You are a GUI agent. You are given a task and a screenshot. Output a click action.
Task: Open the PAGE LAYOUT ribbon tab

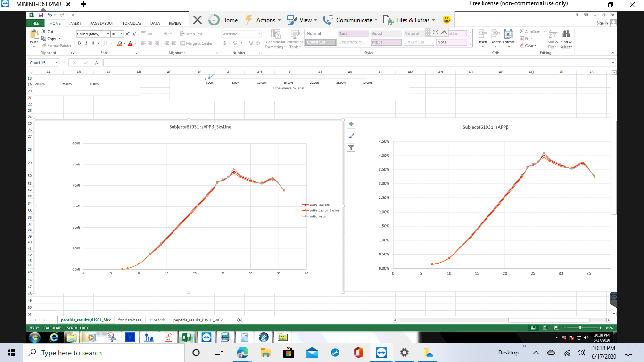[x=102, y=23]
